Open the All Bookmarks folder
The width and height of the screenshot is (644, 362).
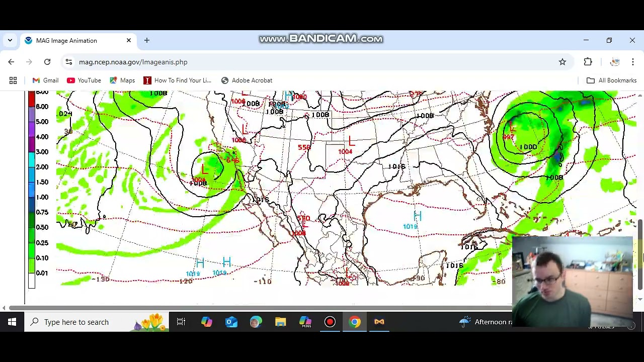click(612, 80)
